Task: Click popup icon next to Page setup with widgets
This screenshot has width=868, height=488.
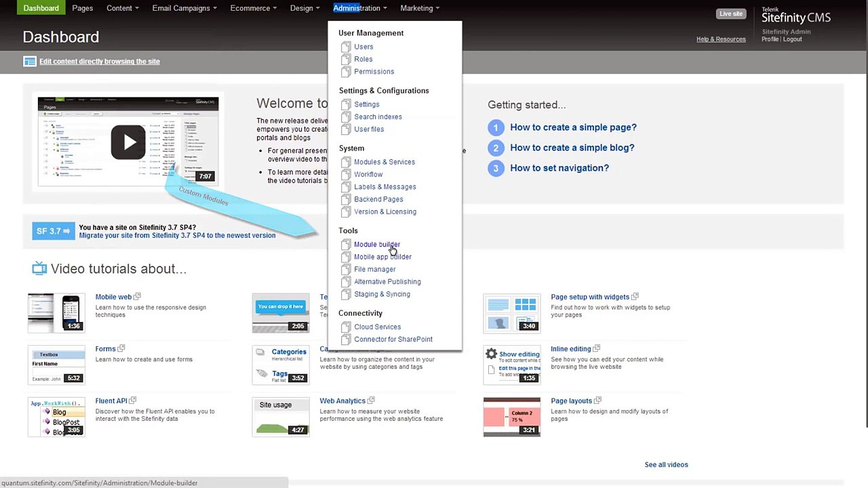Action: tap(635, 296)
